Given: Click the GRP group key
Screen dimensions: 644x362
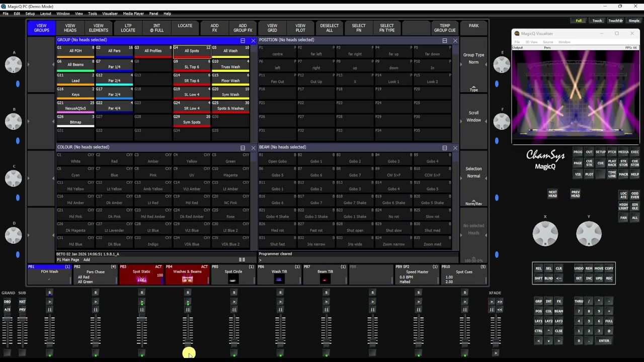Looking at the screenshot, I should pos(538,301).
